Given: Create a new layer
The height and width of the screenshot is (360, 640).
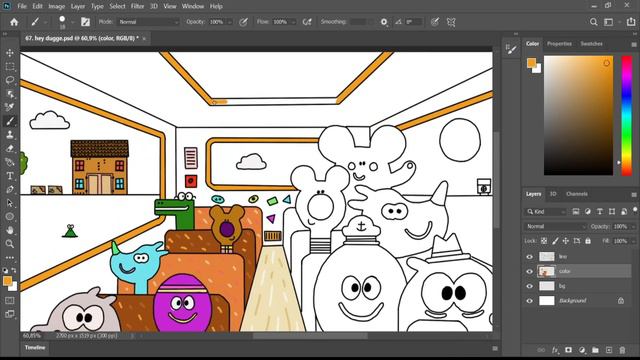Looking at the screenshot, I should 609,350.
